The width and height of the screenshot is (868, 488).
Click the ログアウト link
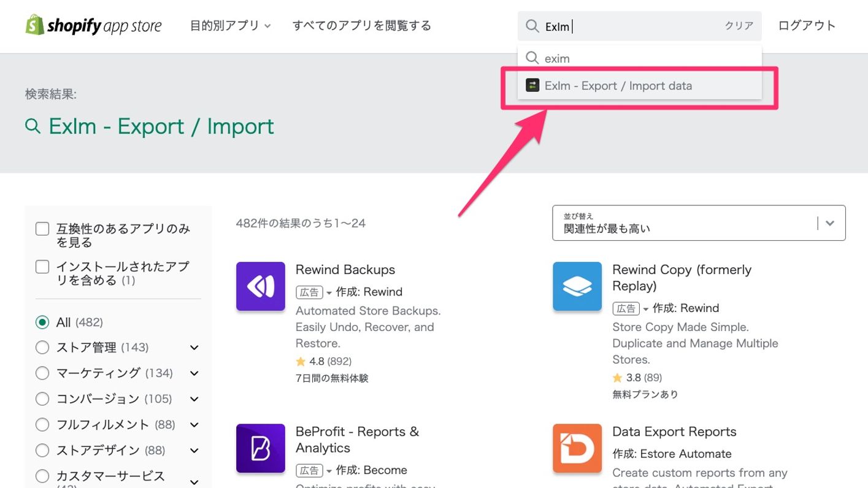[807, 26]
